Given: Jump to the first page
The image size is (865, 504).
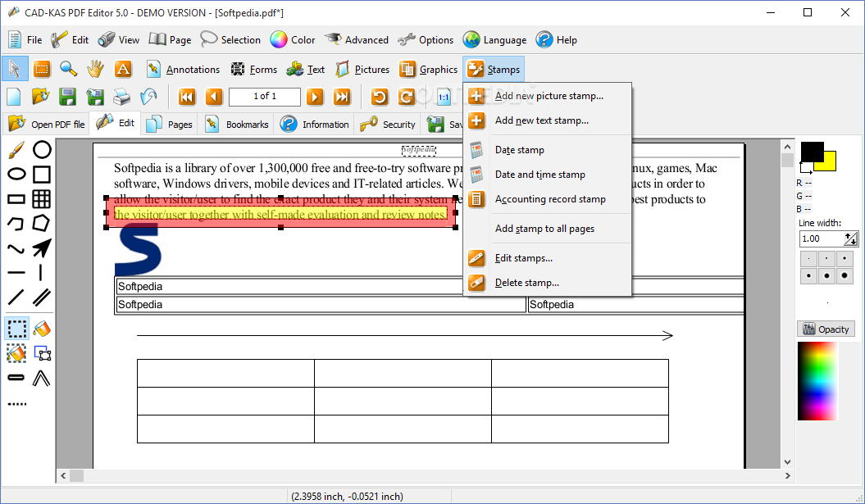Looking at the screenshot, I should (186, 97).
